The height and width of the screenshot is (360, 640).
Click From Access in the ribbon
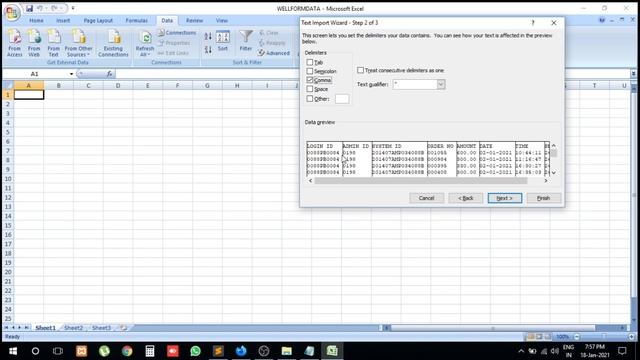(15, 43)
